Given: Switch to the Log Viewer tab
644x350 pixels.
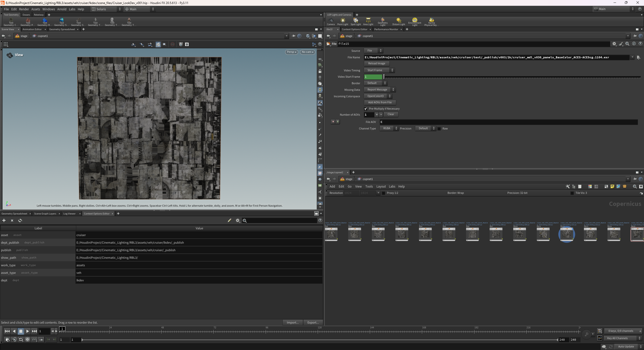Looking at the screenshot, I should (x=69, y=214).
